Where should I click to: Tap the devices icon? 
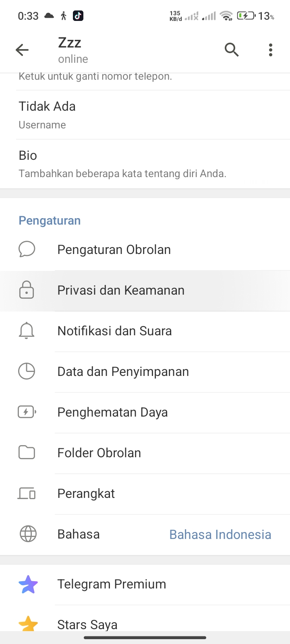click(27, 493)
